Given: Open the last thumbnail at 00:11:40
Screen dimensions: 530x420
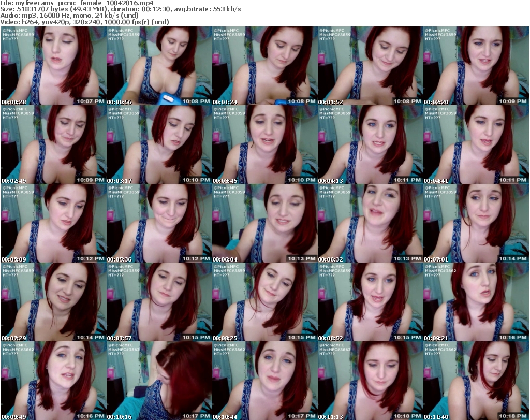Looking at the screenshot, I should [476, 381].
